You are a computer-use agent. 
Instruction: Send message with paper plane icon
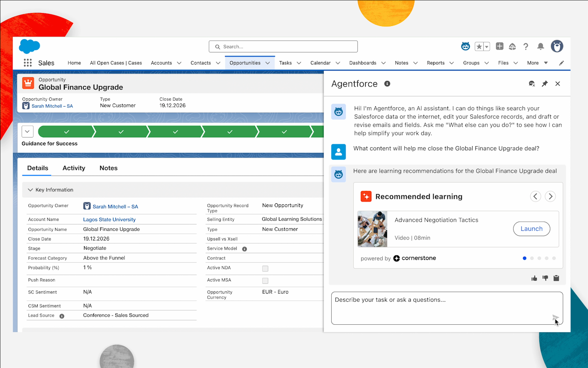tap(555, 317)
